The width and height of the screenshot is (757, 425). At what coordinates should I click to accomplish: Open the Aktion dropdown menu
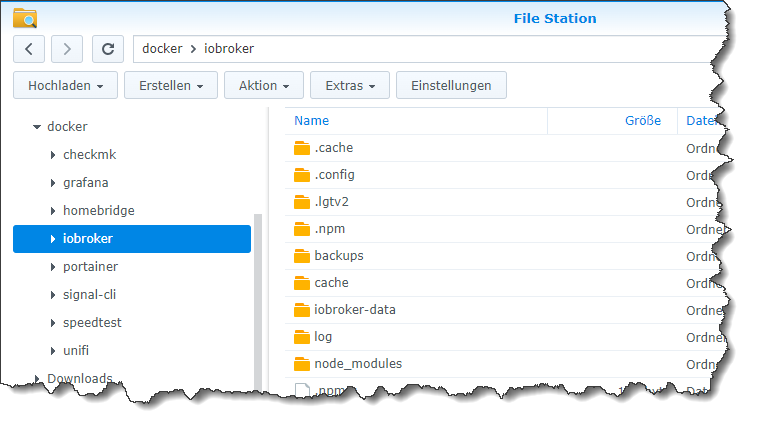tap(264, 86)
